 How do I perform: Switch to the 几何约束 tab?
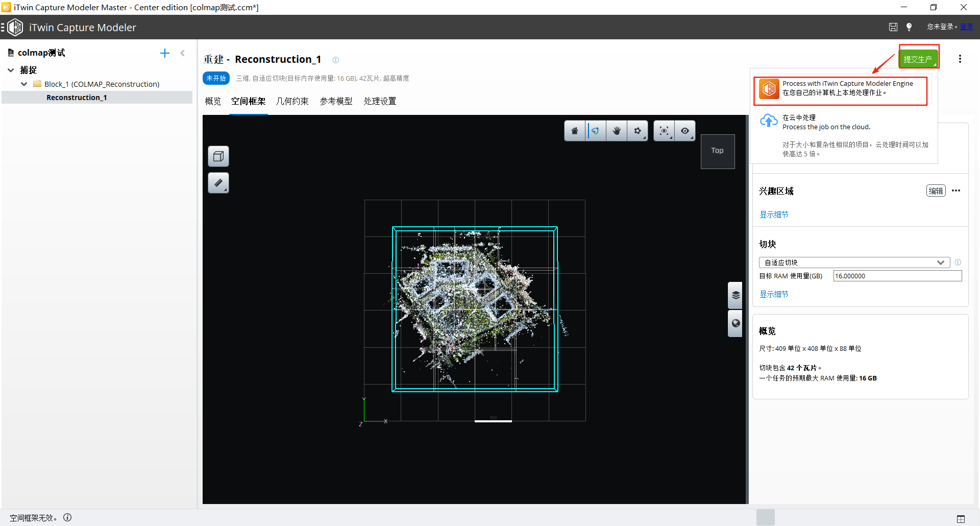pos(292,101)
